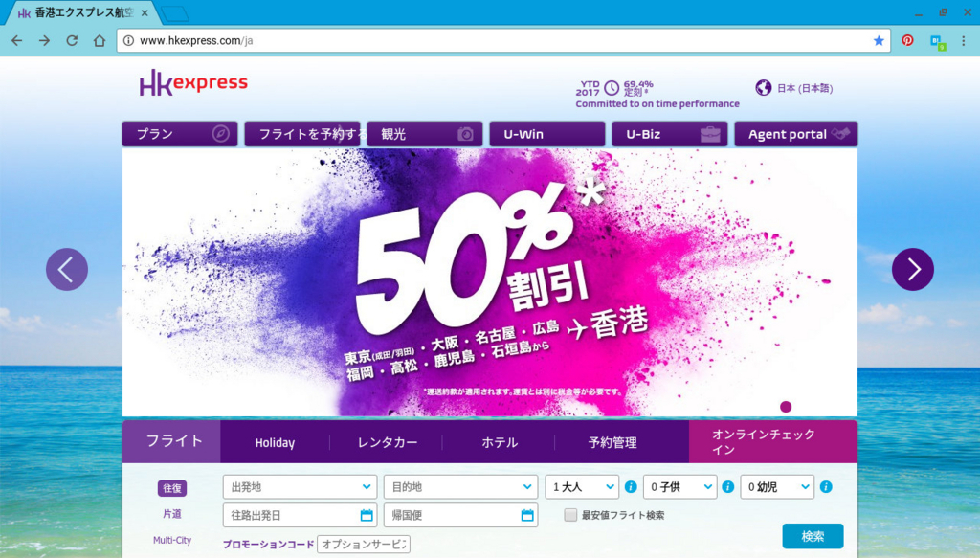Go to browser home page icon
Screen dimensions: 980x558
pos(100,40)
